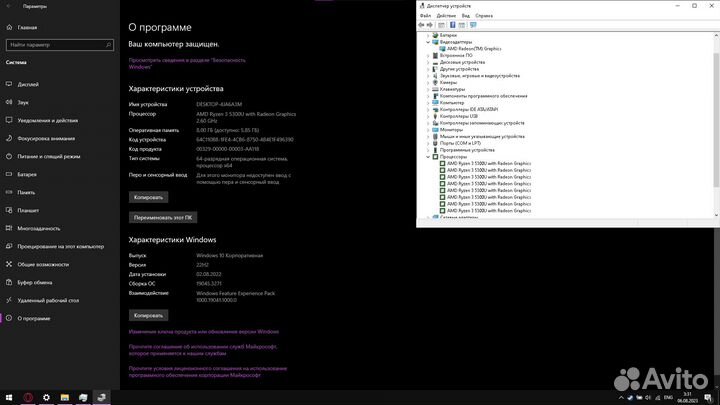This screenshot has height=405, width=720.
Task: Open View (Вид) menu in Device Manager
Action: [x=466, y=16]
